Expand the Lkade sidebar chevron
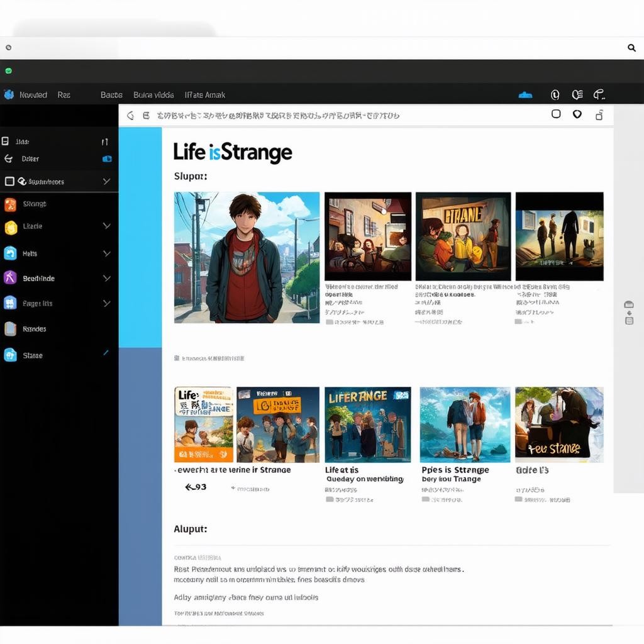This screenshot has width=644, height=644. [106, 226]
